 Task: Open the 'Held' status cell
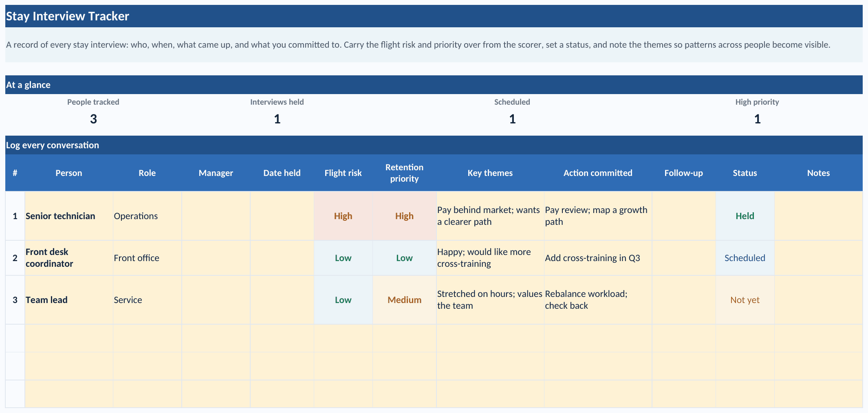745,216
